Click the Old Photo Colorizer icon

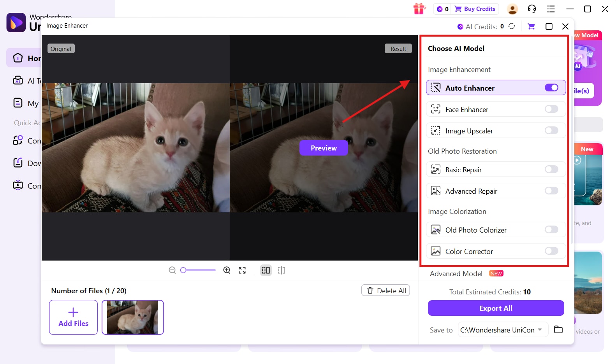(x=436, y=230)
